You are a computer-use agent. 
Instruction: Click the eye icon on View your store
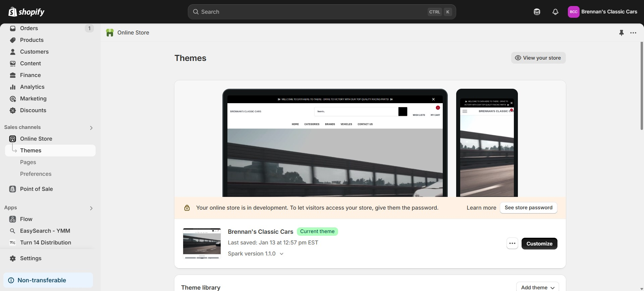pos(518,58)
